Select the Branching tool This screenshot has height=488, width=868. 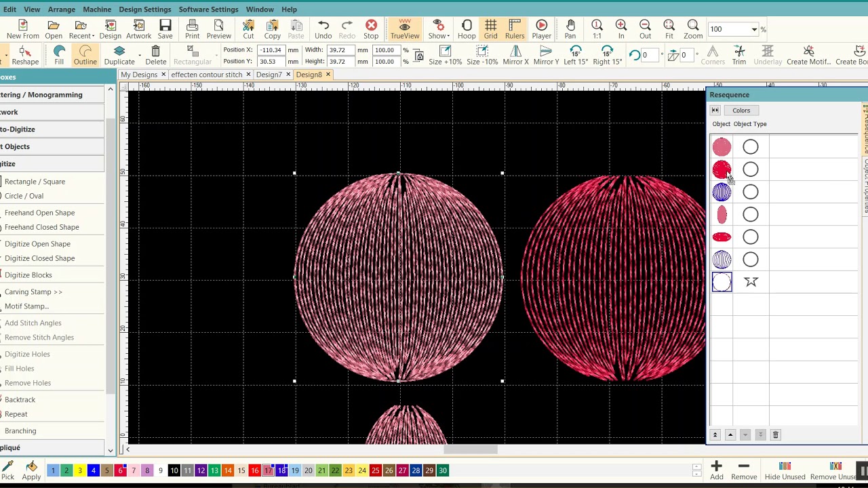point(20,431)
